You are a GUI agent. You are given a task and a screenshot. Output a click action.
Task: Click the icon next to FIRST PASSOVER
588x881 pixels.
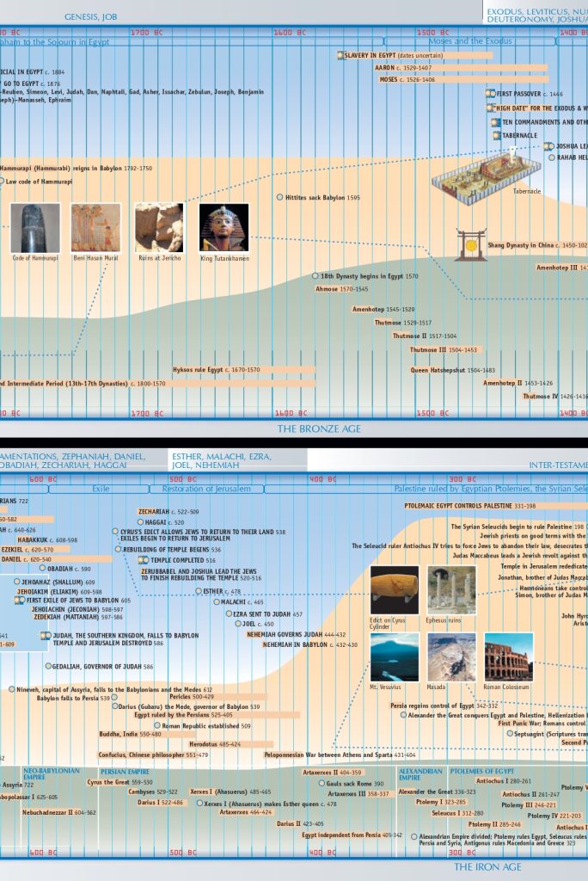pyautogui.click(x=491, y=93)
